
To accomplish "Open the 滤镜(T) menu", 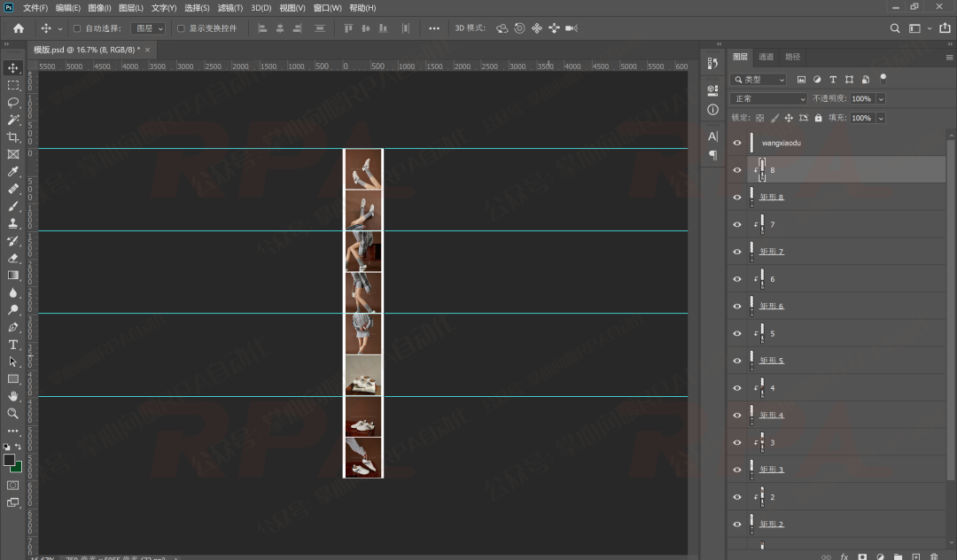I will [230, 8].
